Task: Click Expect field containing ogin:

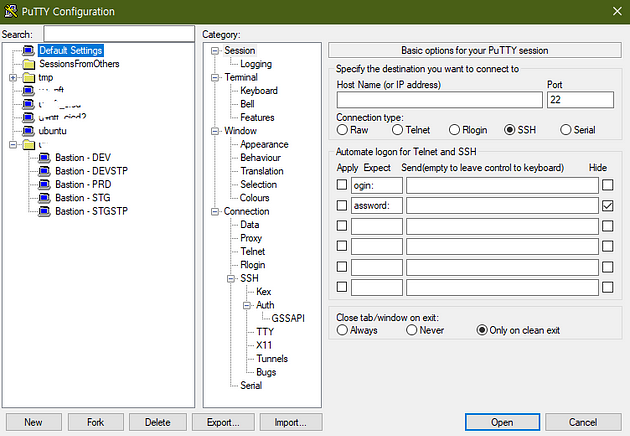Action: [x=376, y=185]
